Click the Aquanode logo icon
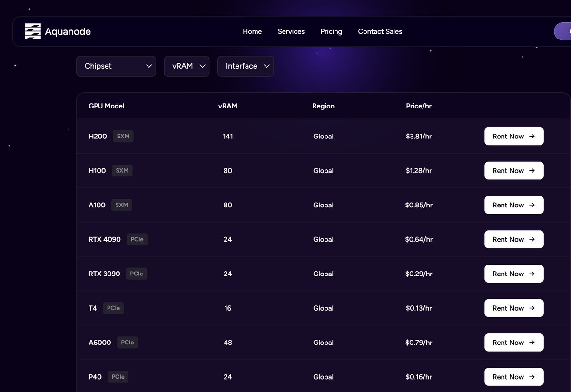Image resolution: width=571 pixels, height=392 pixels. point(33,31)
